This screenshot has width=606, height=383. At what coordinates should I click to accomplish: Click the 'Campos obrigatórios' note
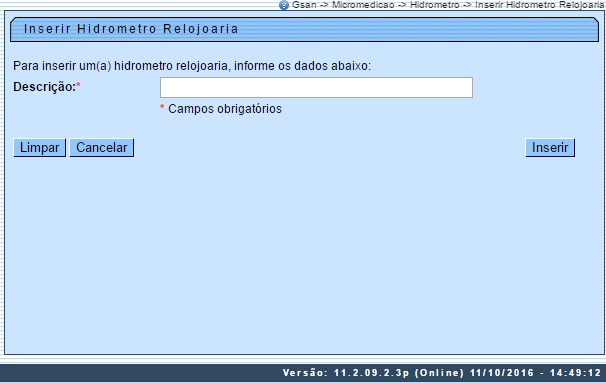[225, 109]
